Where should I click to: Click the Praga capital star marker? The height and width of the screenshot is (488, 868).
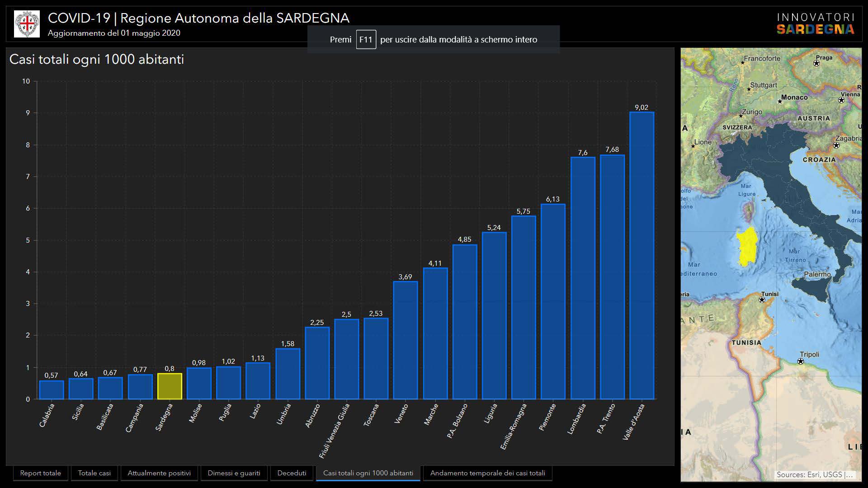click(x=816, y=63)
